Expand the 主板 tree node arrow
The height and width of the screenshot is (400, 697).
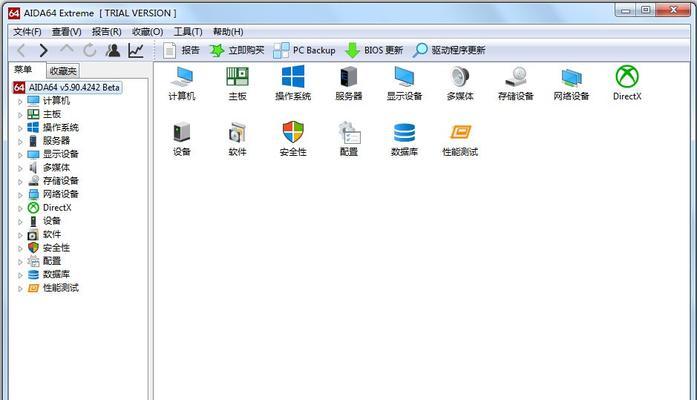20,115
